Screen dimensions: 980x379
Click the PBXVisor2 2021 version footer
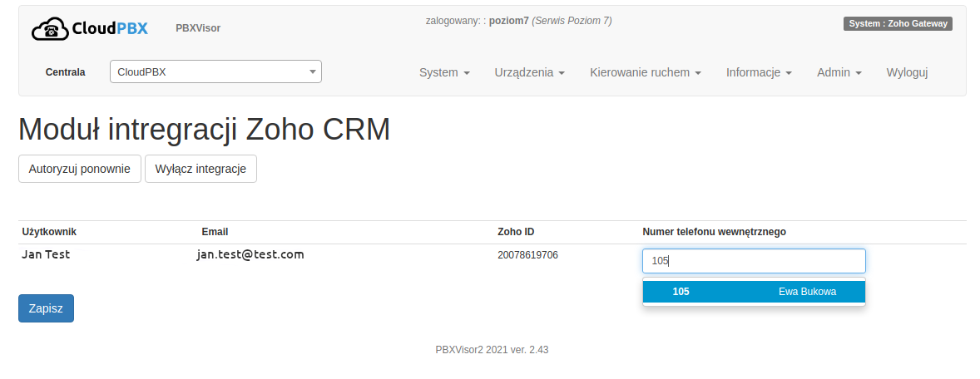pos(492,350)
